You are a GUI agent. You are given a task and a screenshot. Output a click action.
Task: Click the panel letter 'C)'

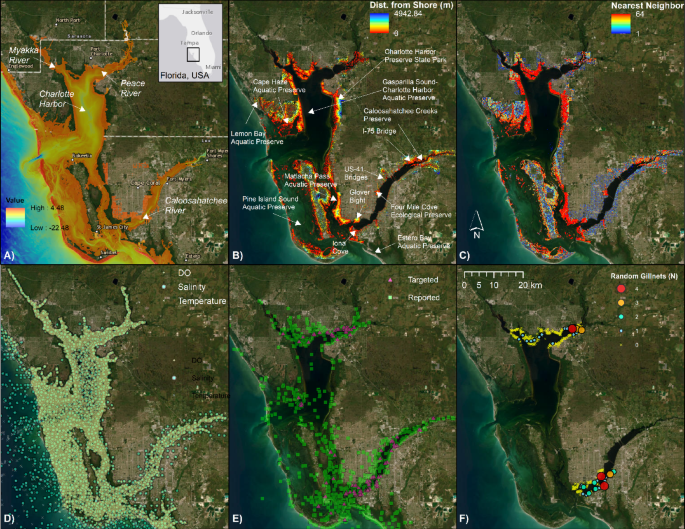[464, 256]
